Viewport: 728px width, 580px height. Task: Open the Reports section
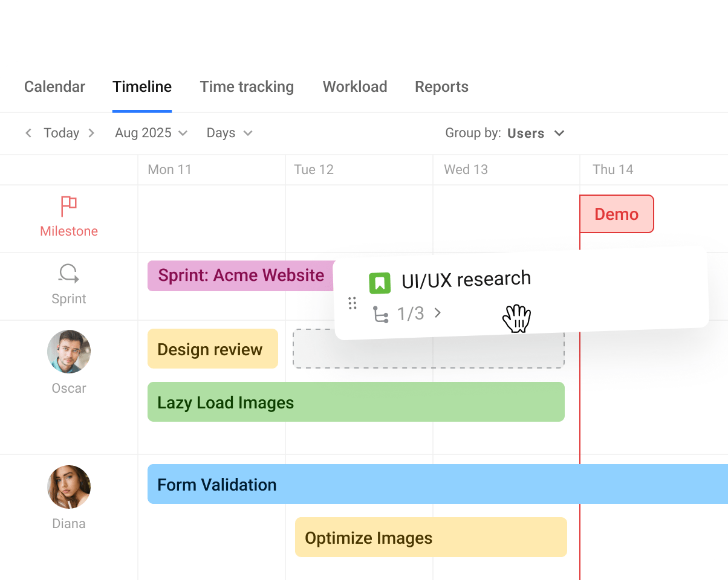pos(441,86)
